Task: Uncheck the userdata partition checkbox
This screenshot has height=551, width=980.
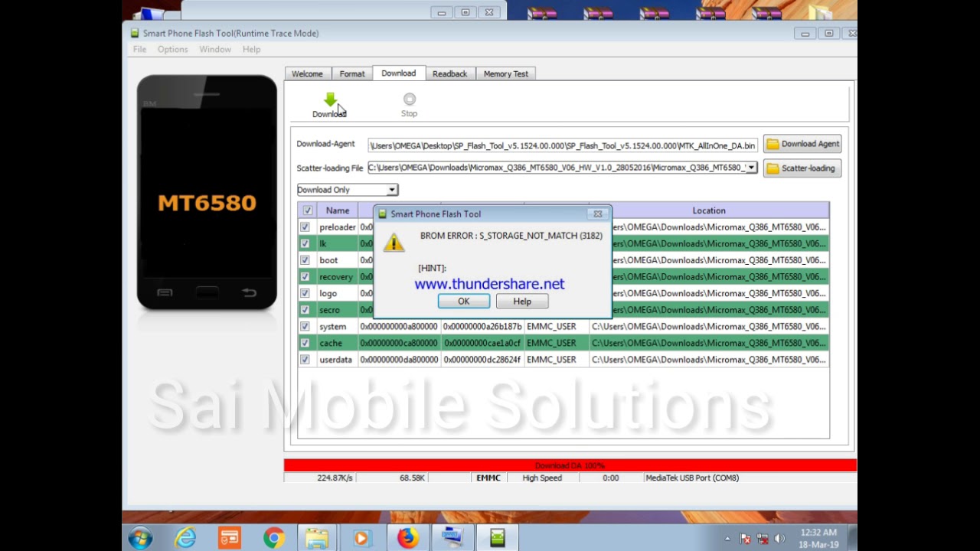Action: tap(305, 360)
